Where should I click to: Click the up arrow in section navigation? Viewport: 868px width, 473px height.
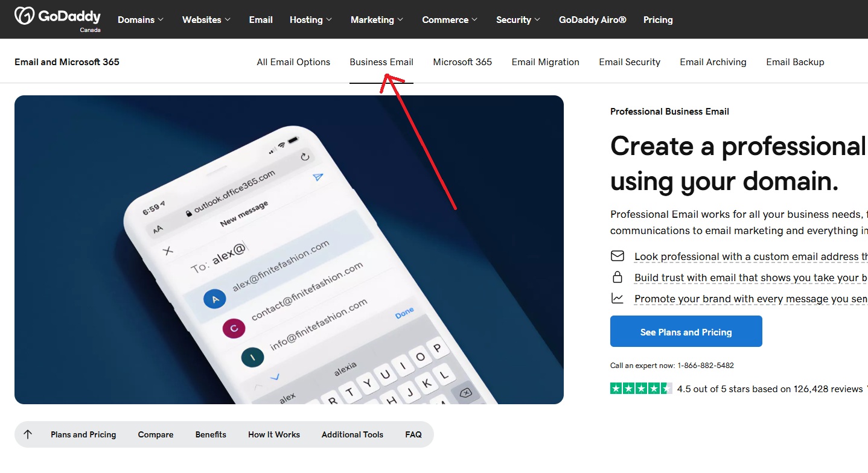28,434
